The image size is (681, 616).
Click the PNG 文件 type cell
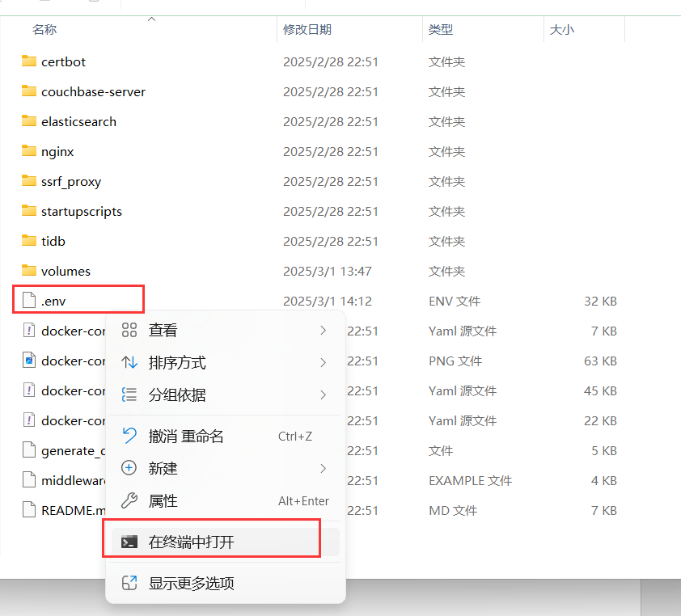tap(455, 361)
